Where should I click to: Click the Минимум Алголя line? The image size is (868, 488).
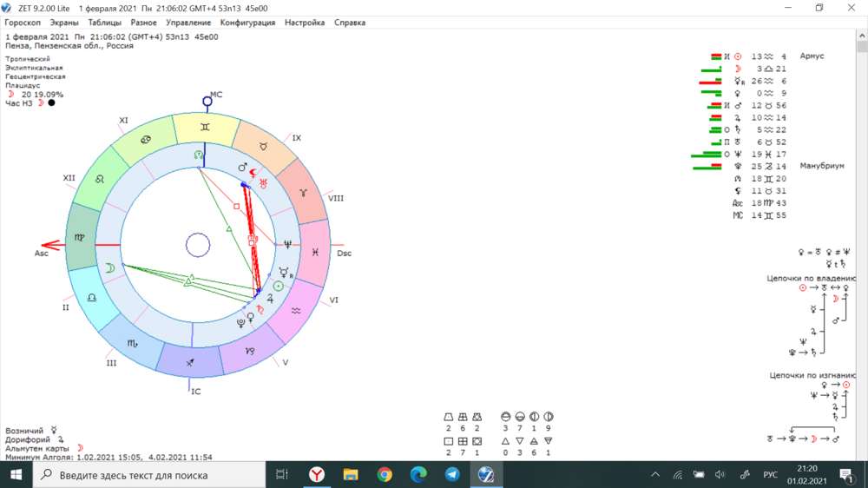(x=108, y=457)
